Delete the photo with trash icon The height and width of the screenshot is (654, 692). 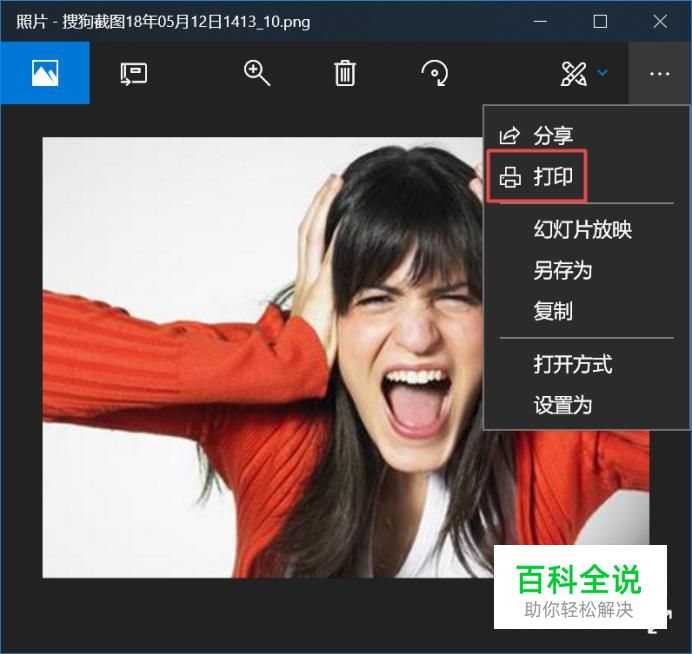(345, 73)
